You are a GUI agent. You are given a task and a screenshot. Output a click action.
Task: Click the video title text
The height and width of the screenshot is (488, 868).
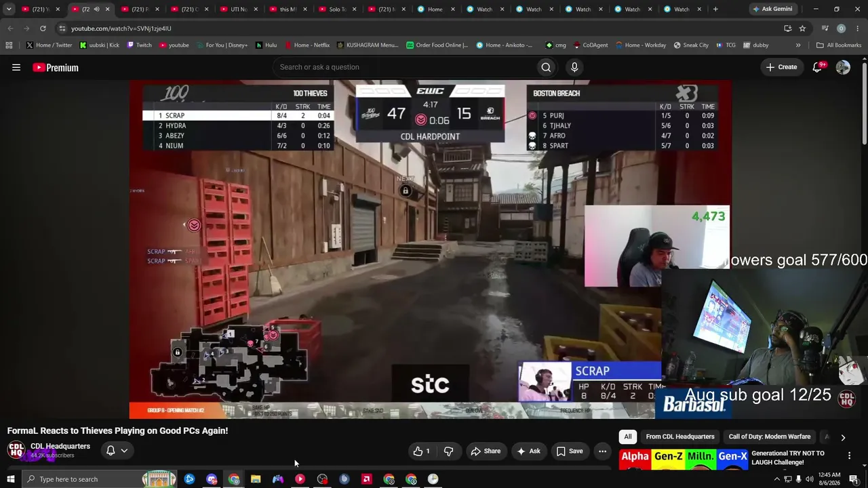click(x=117, y=430)
